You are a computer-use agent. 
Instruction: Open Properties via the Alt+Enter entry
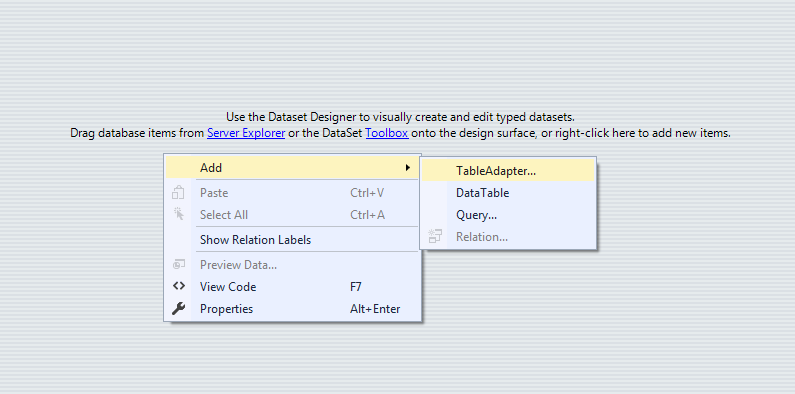(x=293, y=309)
